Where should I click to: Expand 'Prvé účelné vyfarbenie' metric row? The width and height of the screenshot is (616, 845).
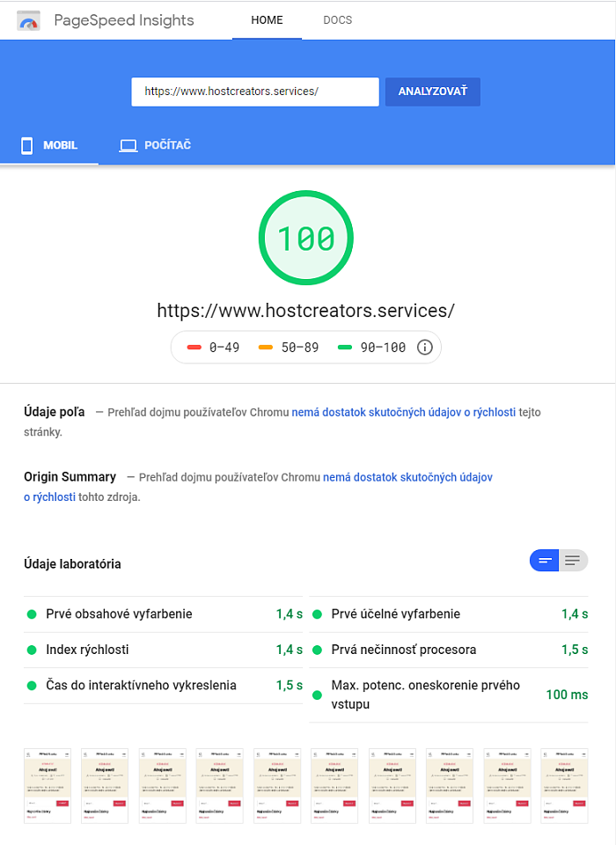pos(449,614)
